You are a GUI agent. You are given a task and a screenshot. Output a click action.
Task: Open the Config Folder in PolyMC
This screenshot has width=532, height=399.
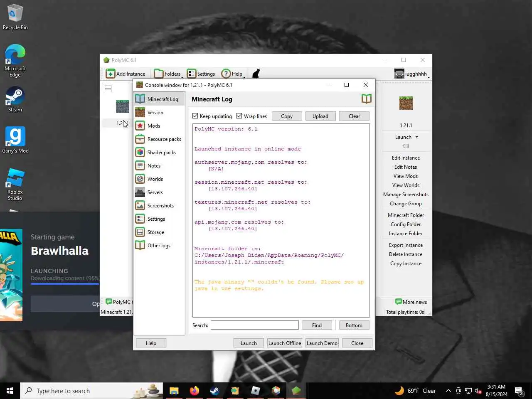[x=406, y=224]
